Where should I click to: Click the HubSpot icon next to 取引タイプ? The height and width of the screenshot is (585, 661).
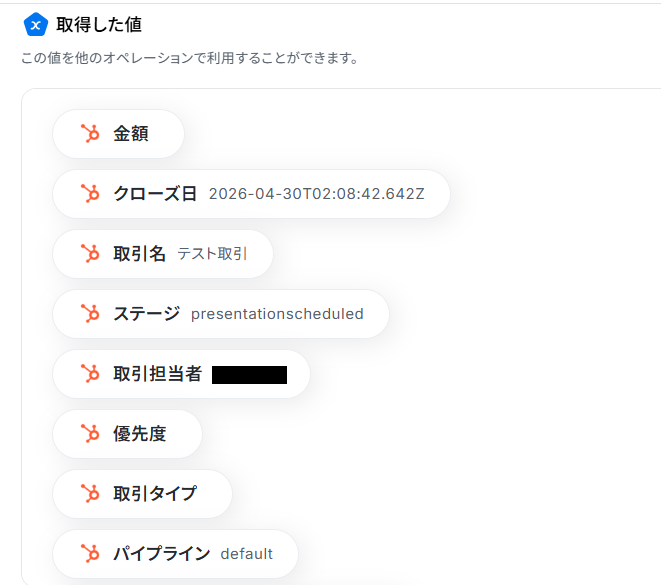[x=90, y=494]
